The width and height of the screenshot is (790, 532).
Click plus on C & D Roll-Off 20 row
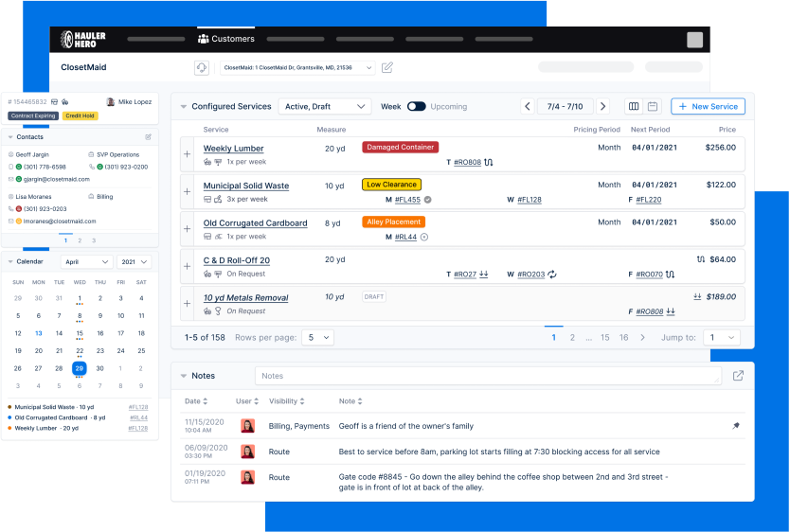(x=187, y=266)
